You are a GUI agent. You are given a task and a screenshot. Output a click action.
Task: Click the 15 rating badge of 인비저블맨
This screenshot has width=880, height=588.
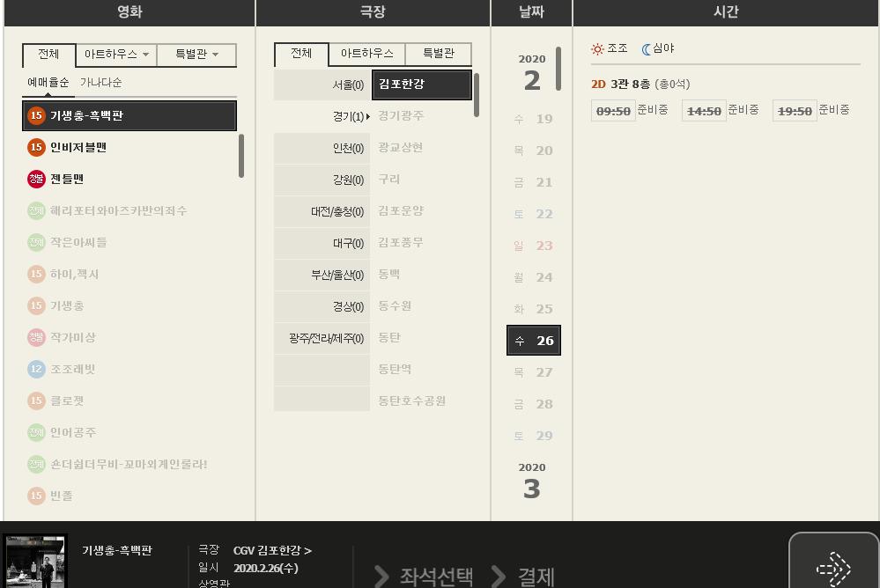tap(36, 147)
